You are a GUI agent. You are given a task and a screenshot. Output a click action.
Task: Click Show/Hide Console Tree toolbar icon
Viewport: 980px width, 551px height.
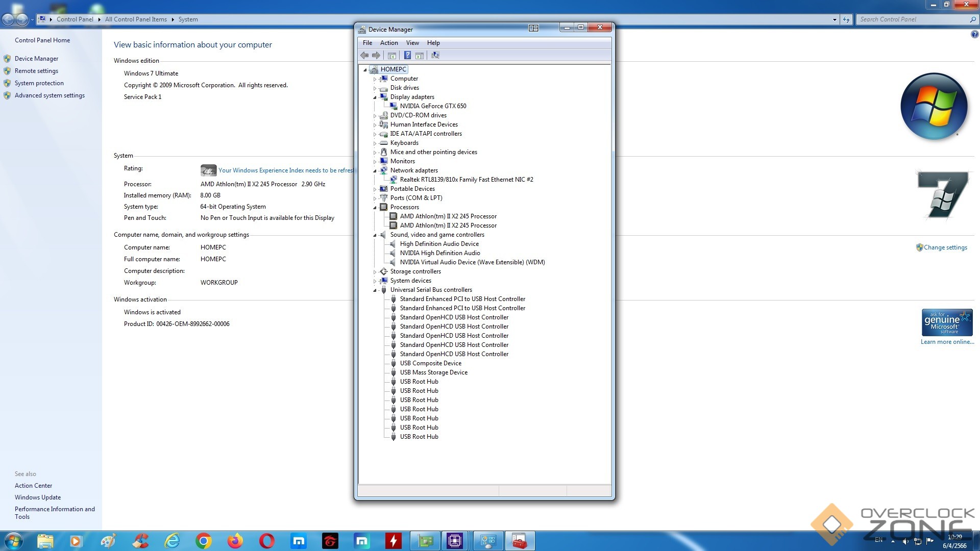[391, 55]
